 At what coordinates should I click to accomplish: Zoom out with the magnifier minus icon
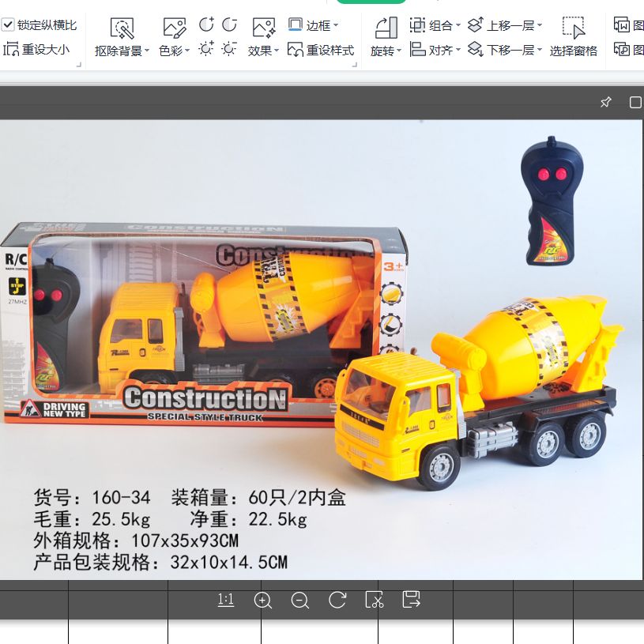pyautogui.click(x=300, y=601)
